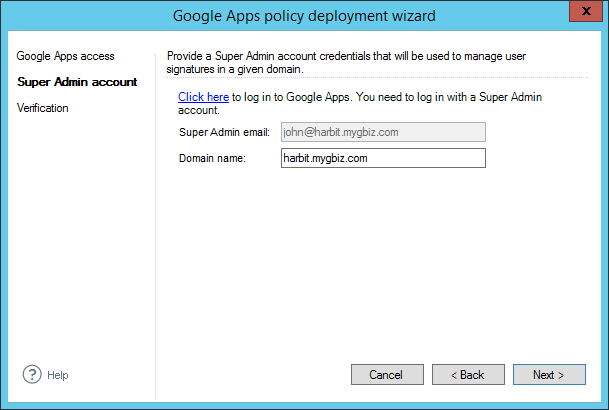Click the Super Admin email field

click(x=383, y=132)
